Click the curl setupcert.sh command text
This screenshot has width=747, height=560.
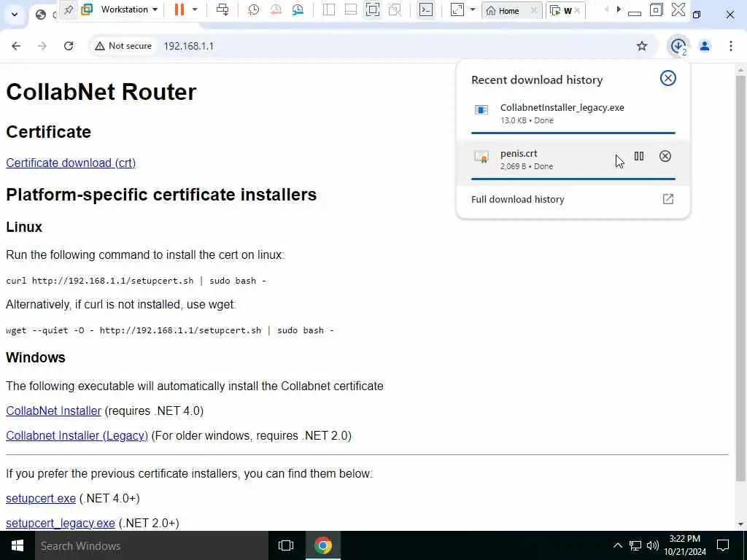click(x=136, y=281)
